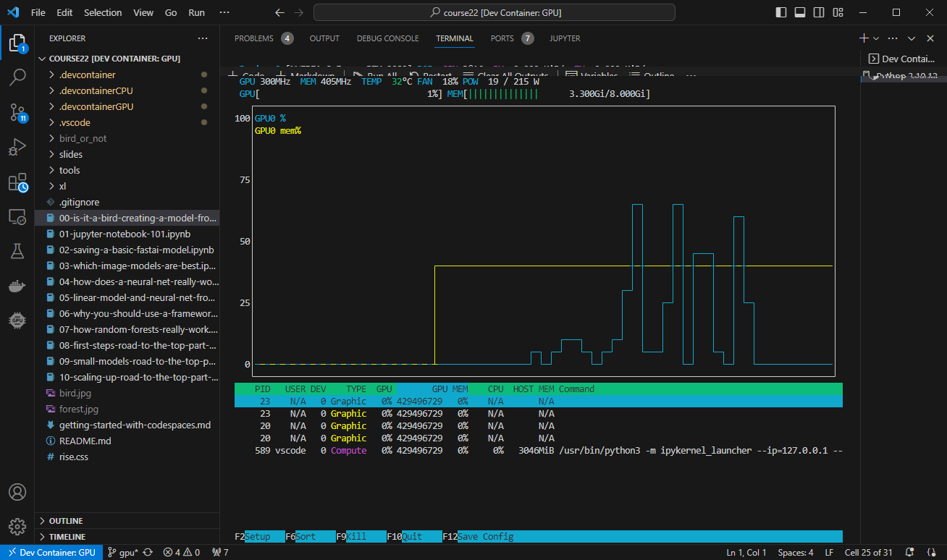Open the Docker view icon

pos(17,286)
